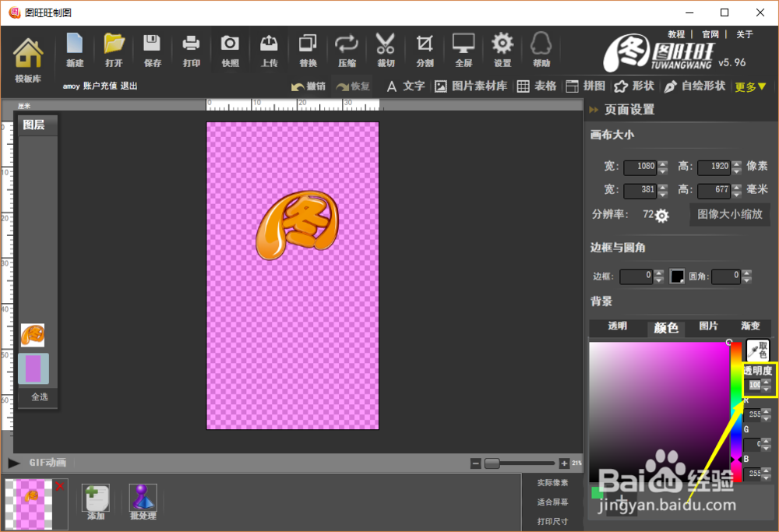Select the 裁切 scissors crop tool
The image size is (779, 532).
[x=386, y=50]
